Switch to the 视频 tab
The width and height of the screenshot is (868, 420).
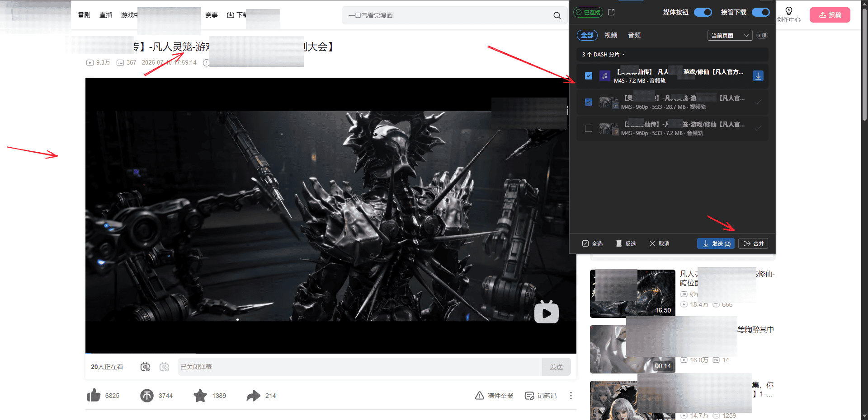[611, 35]
